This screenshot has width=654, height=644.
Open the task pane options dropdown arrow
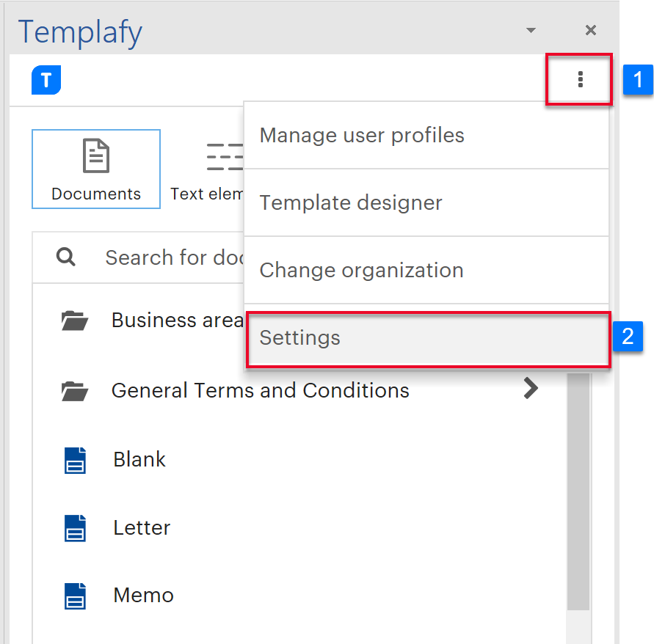point(531,30)
